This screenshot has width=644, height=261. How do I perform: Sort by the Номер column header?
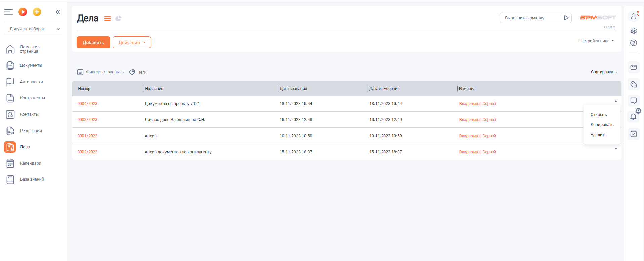click(84, 89)
